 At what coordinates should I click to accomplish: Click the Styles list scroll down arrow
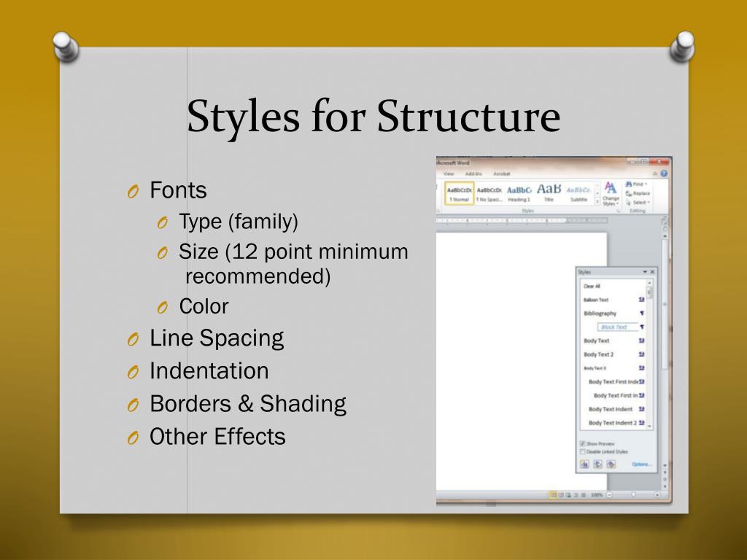tap(649, 426)
